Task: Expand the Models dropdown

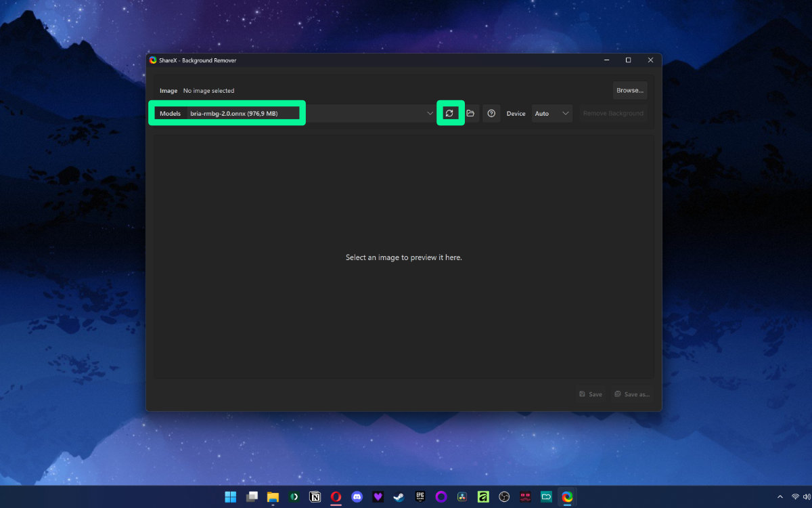Action: (430, 113)
